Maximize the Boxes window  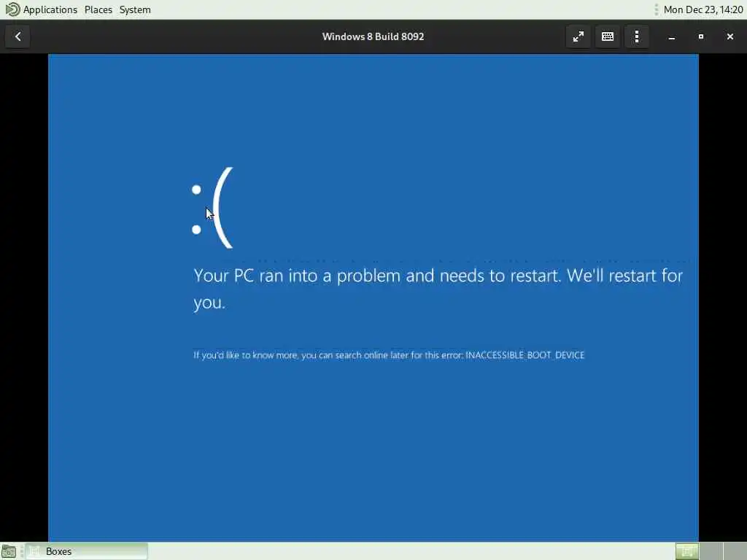click(x=701, y=36)
